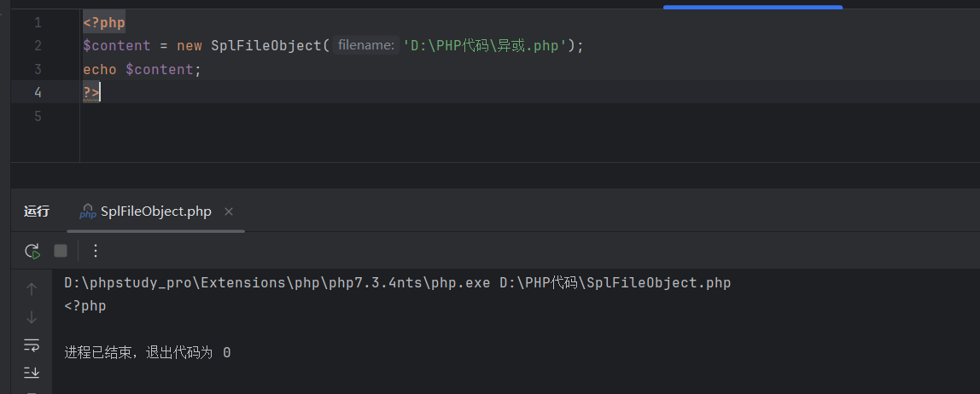Toggle scroll to end of output
Viewport: 980px width, 394px height.
point(32,372)
